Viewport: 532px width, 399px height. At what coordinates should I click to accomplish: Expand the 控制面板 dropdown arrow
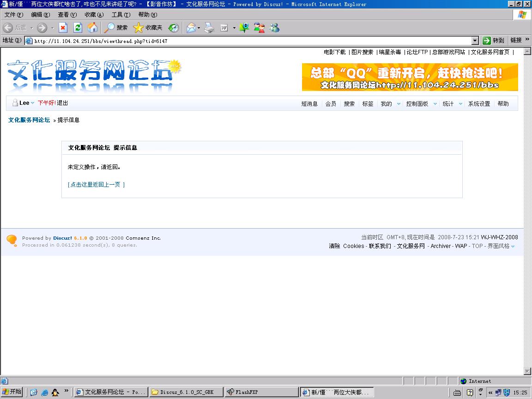(435, 104)
